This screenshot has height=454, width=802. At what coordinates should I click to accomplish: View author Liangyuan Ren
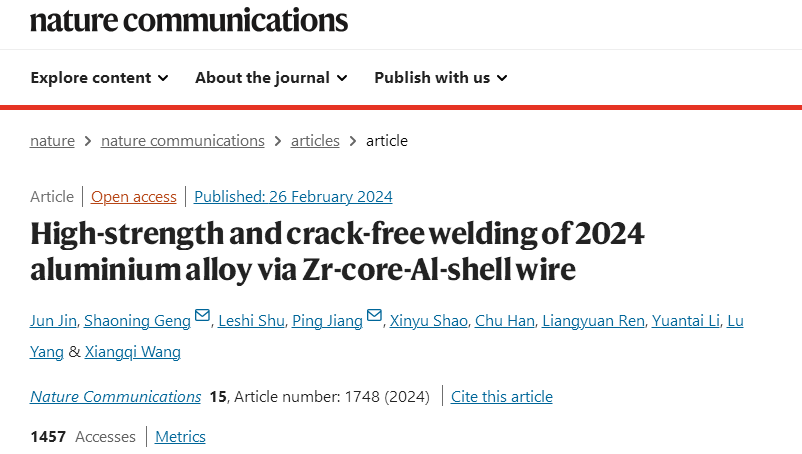pos(592,321)
